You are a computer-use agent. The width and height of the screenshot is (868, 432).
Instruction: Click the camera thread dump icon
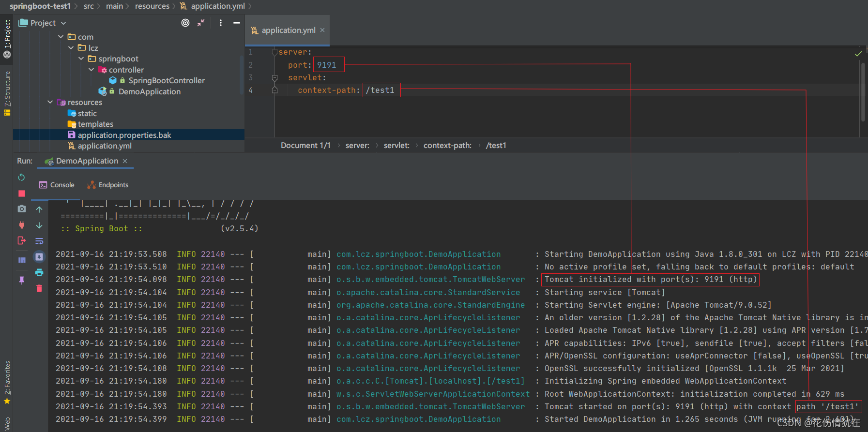click(21, 209)
